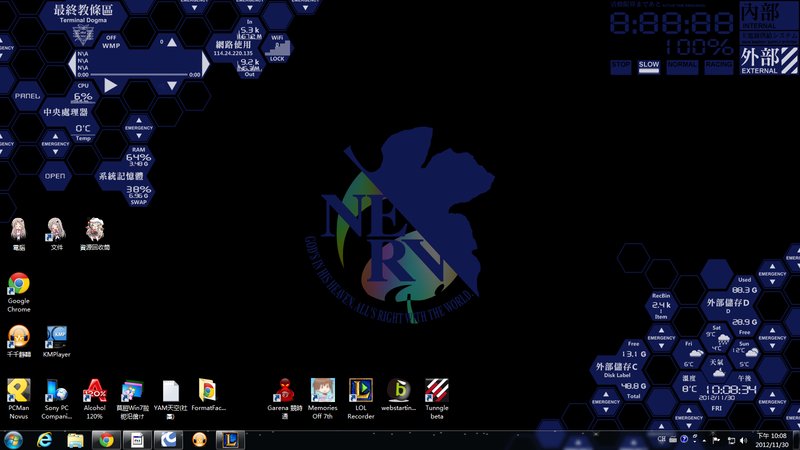This screenshot has height=450, width=800.
Task: Select the FormatFactory desktop icon
Action: [208, 395]
